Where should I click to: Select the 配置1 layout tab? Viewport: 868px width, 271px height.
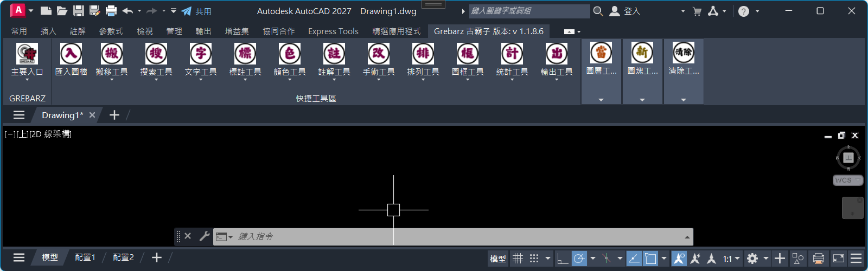coord(85,257)
